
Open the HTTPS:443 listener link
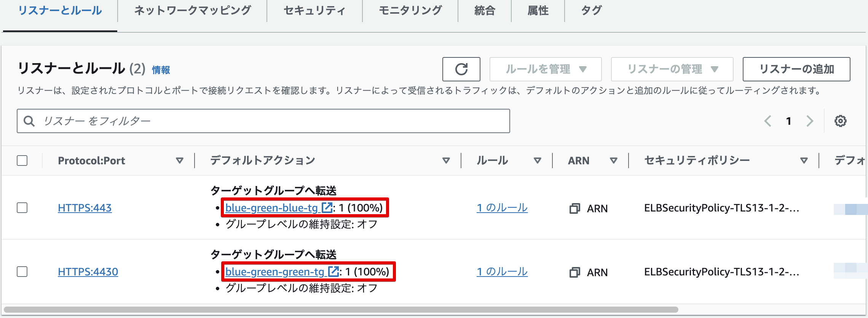click(85, 208)
